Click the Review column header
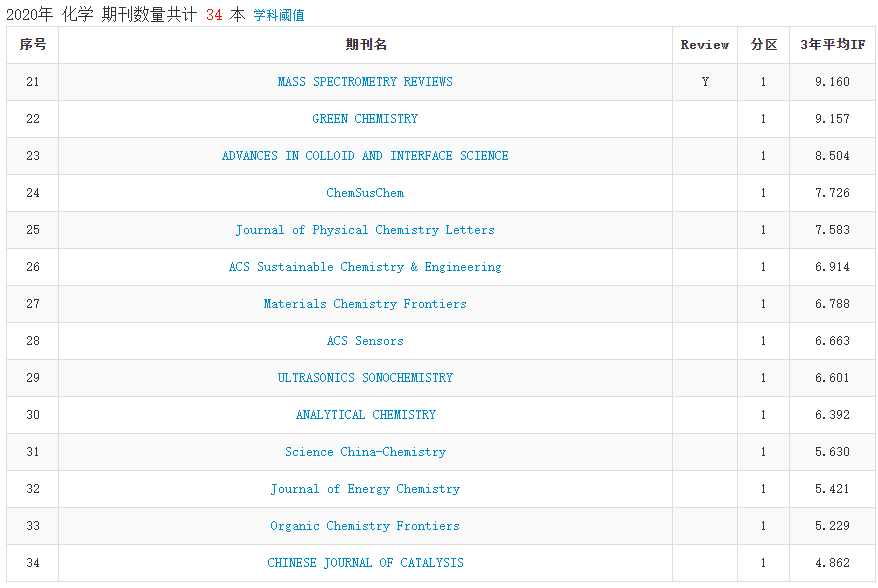This screenshot has height=588, width=878. tap(705, 45)
